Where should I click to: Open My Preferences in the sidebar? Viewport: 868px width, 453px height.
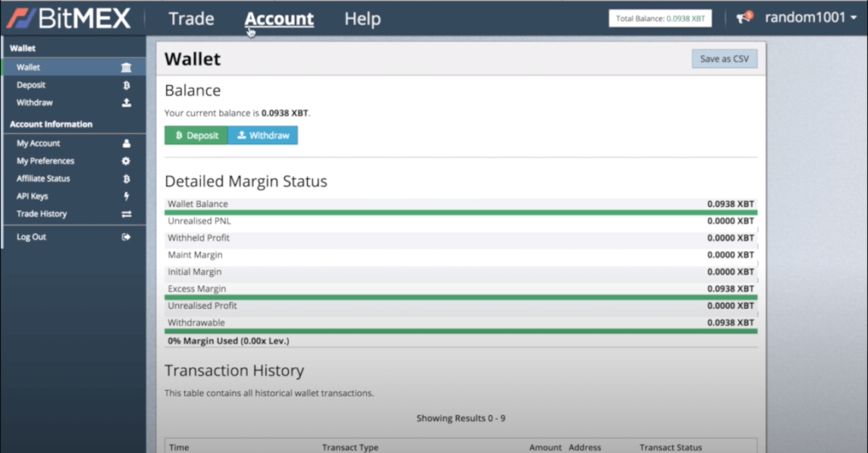pos(75,160)
